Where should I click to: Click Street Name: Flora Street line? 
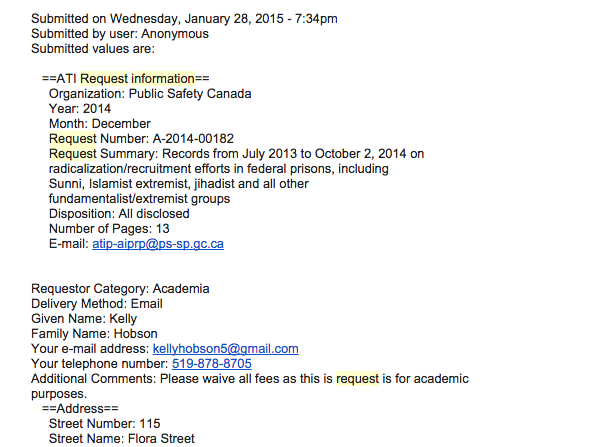coord(121,438)
